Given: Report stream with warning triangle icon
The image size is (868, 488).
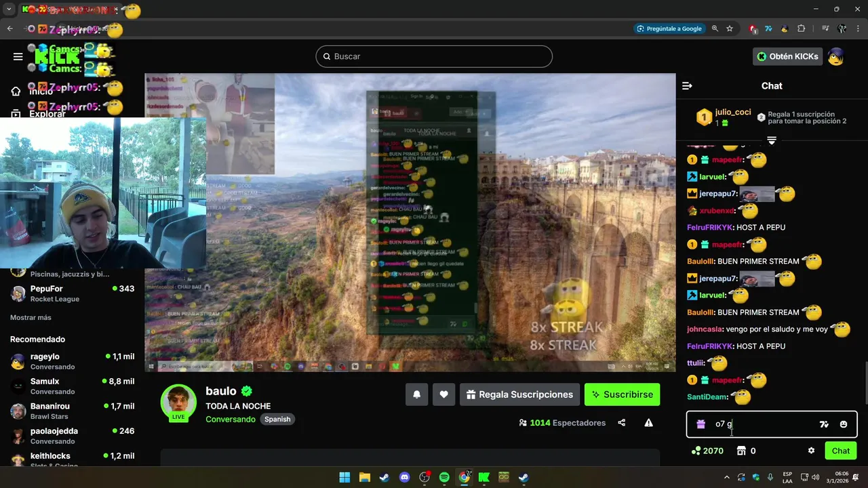Looking at the screenshot, I should (x=648, y=423).
